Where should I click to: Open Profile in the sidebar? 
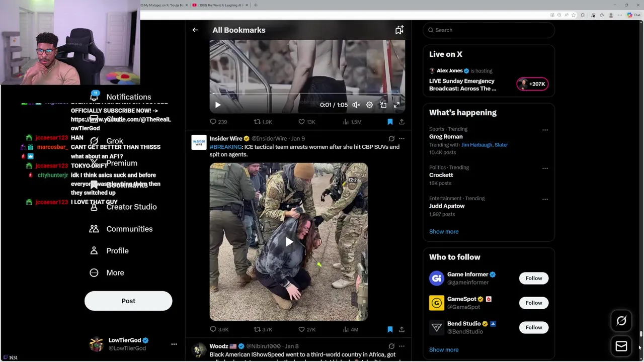109,251
